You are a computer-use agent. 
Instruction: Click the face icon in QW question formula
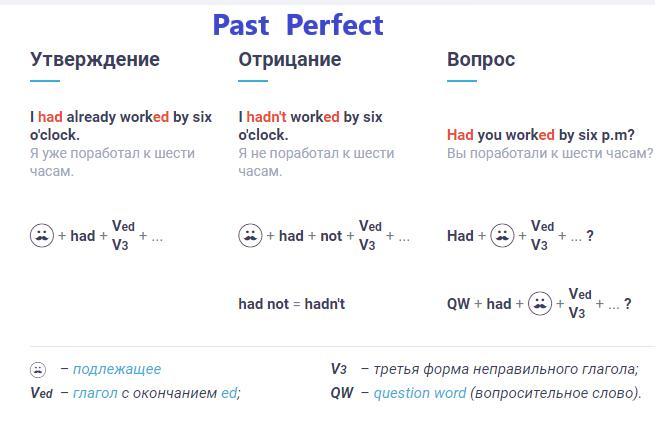540,303
